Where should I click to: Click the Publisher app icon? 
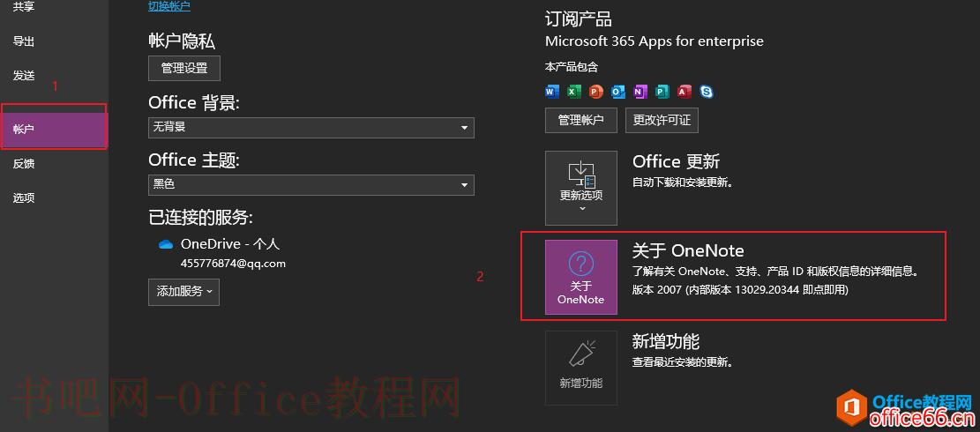[x=662, y=92]
